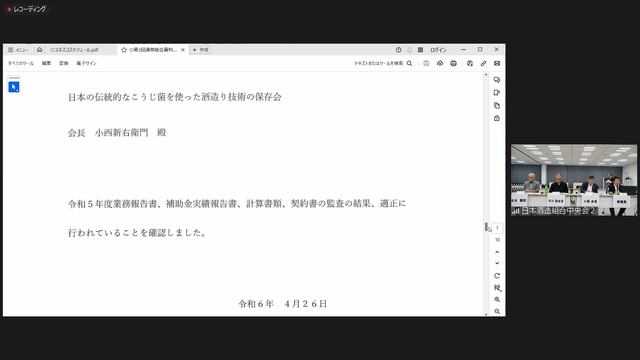The image size is (640, 360).
Task: Click the copy link icon
Action: click(483, 63)
